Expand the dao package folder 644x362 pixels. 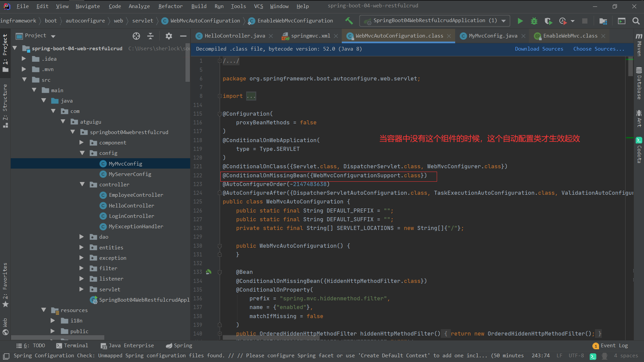point(82,237)
